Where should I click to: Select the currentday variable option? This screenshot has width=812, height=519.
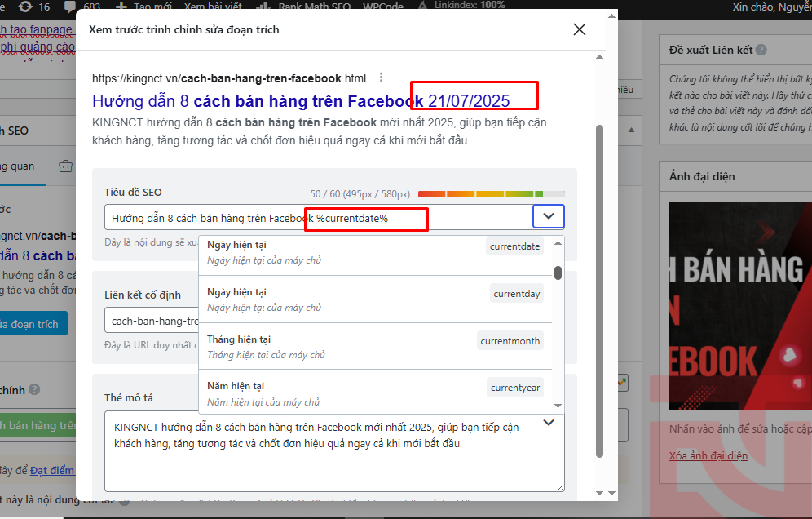click(x=376, y=299)
